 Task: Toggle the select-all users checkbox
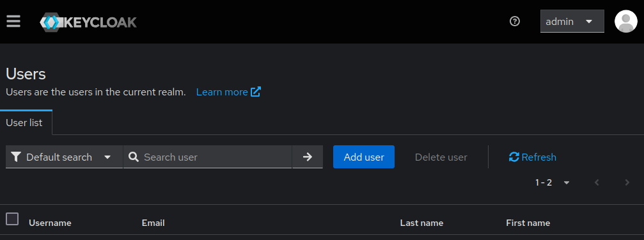[x=12, y=219]
